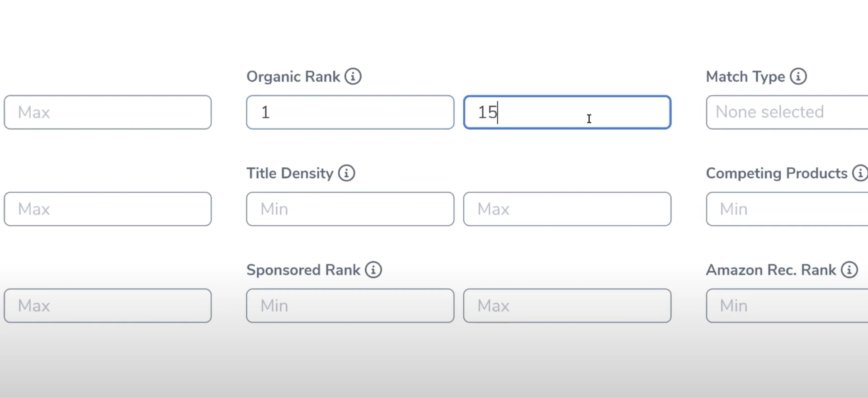Click the Sponsored Rank label text
The width and height of the screenshot is (868, 397).
(x=303, y=270)
